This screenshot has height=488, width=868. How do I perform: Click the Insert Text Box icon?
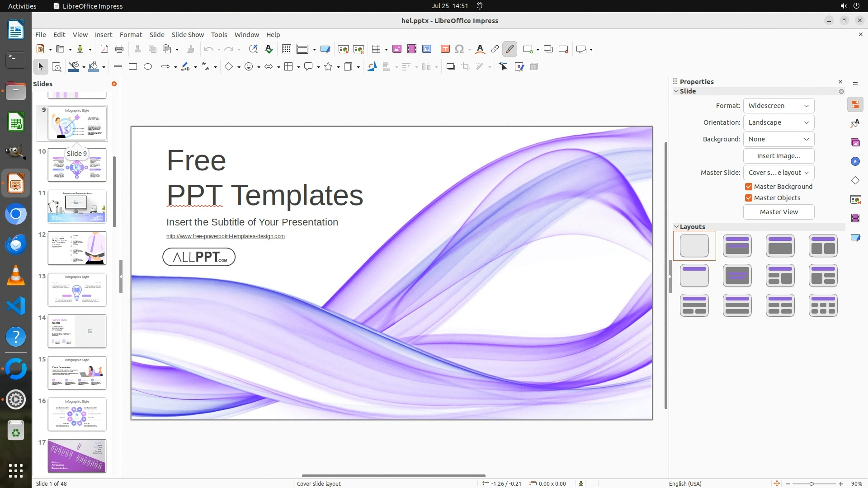(x=445, y=49)
